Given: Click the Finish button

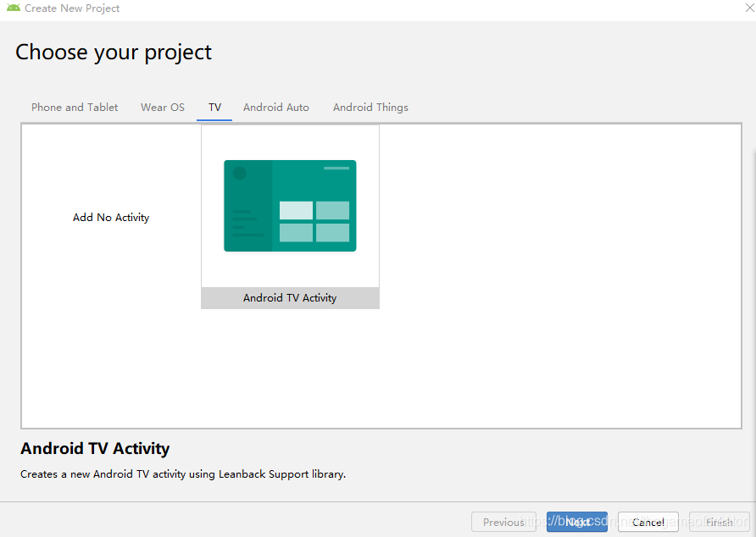Looking at the screenshot, I should [x=719, y=522].
